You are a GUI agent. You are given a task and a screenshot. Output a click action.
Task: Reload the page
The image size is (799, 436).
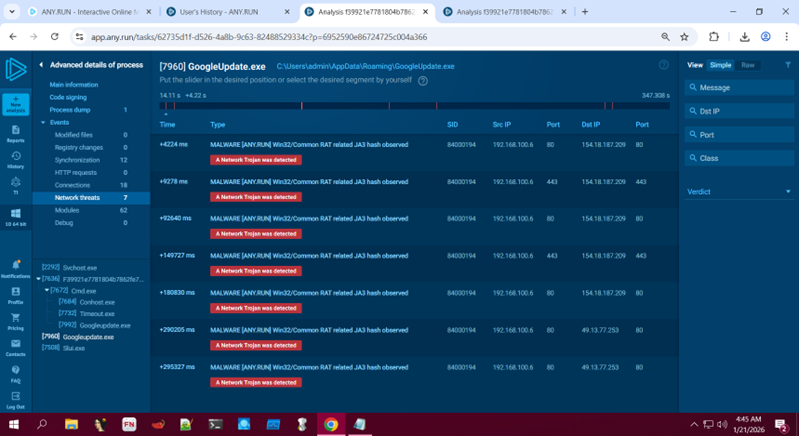(x=55, y=37)
